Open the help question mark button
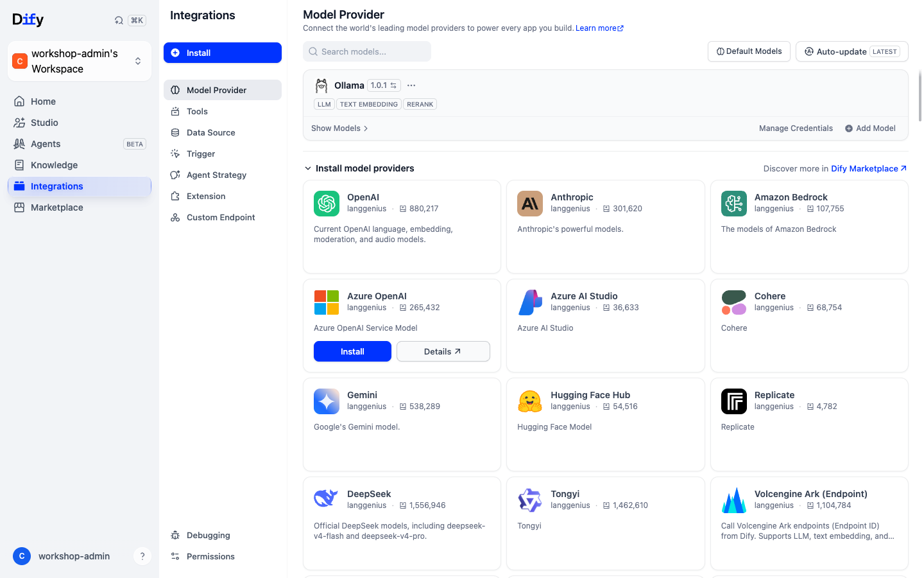Image resolution: width=924 pixels, height=578 pixels. point(142,556)
